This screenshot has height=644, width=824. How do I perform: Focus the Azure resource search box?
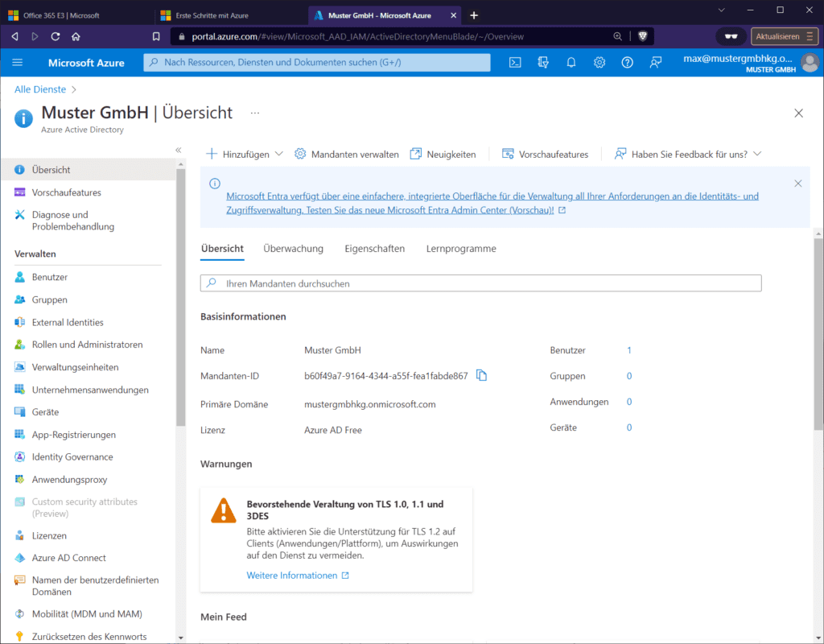[317, 63]
